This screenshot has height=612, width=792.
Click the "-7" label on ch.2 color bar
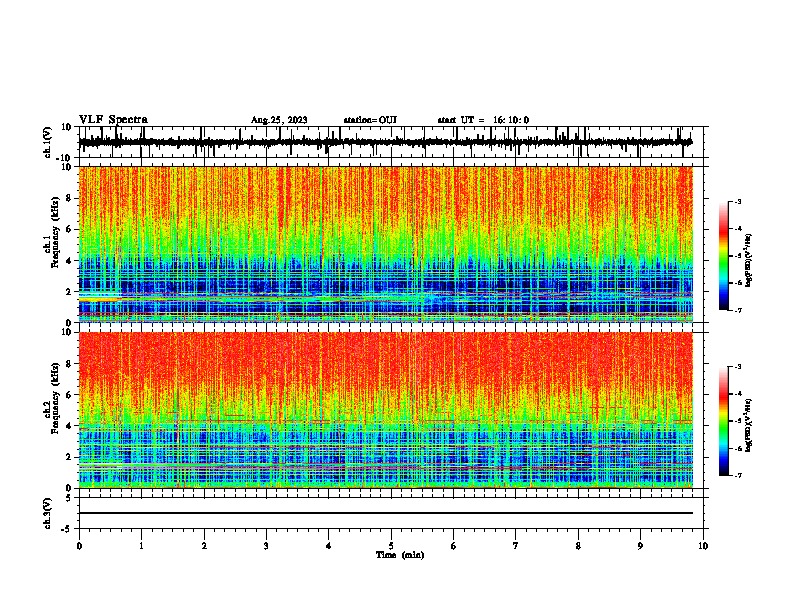737,475
